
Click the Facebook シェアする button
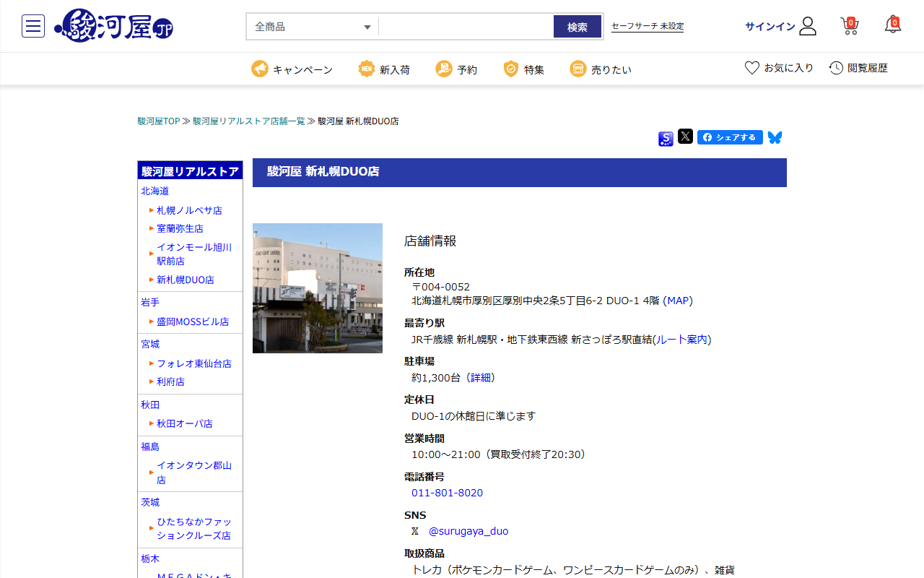pos(730,137)
